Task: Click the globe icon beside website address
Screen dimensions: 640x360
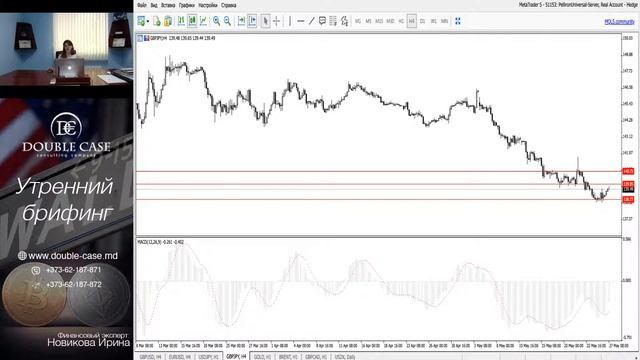Action: coord(22,256)
